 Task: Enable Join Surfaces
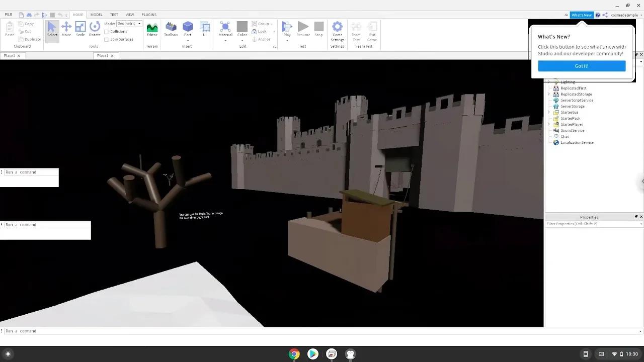pos(107,39)
